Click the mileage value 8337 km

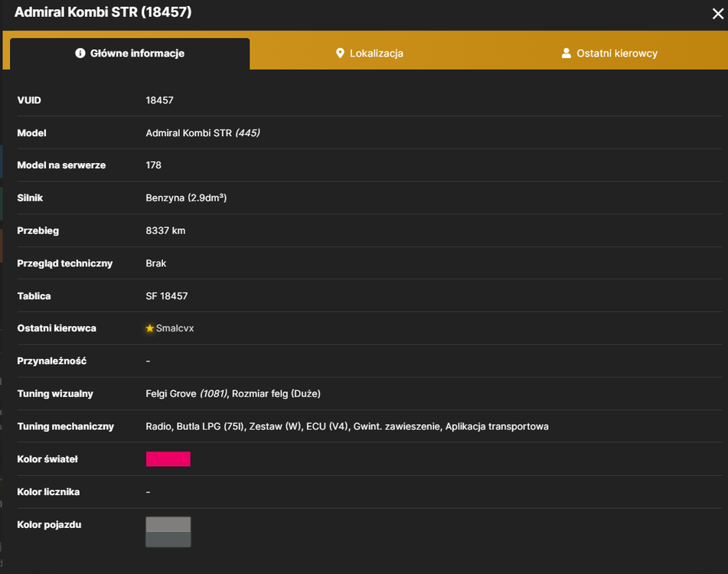point(165,230)
